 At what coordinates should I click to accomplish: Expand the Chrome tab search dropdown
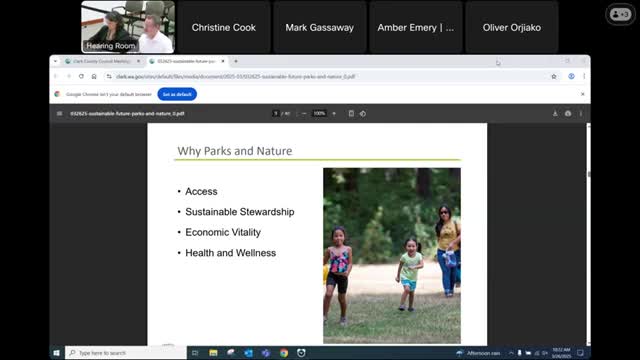point(56,61)
